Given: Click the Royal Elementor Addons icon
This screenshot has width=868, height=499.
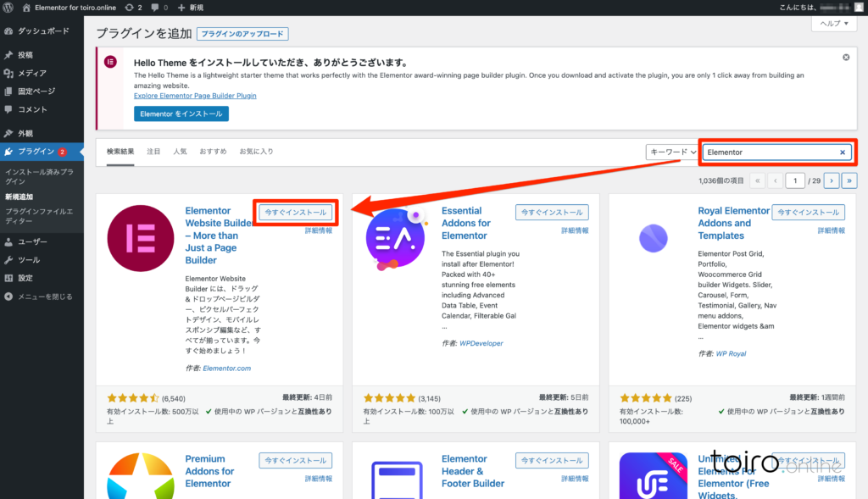Looking at the screenshot, I should click(653, 239).
